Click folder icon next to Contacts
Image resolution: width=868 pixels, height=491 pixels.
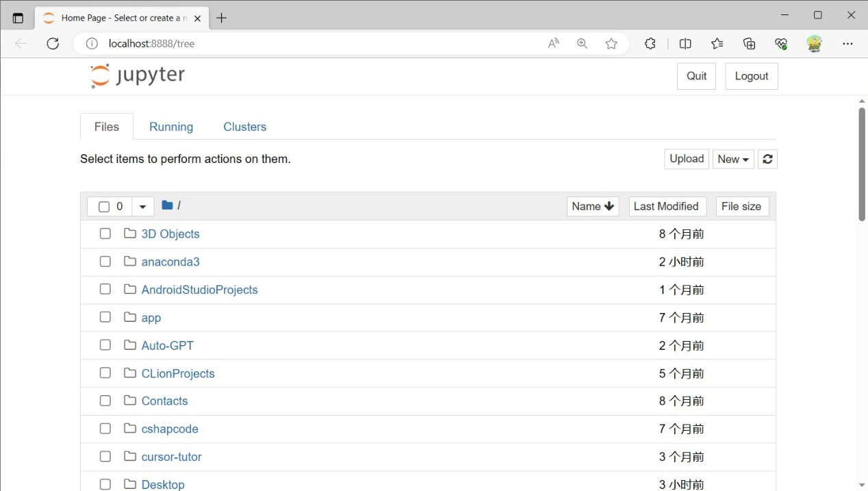[x=130, y=401]
